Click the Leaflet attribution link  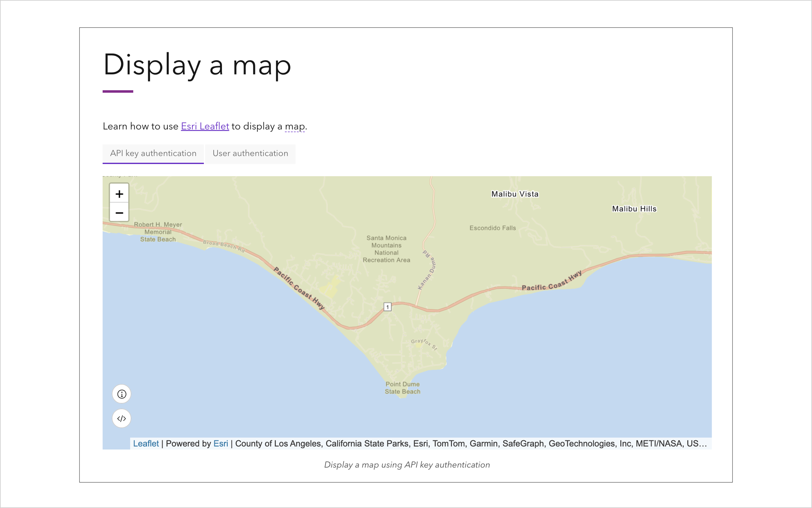pos(146,443)
